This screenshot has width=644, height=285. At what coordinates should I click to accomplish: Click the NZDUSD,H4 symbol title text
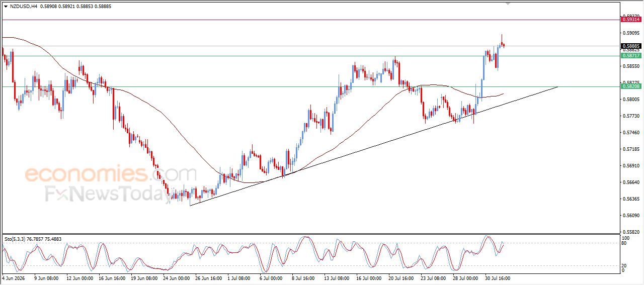tap(23, 7)
